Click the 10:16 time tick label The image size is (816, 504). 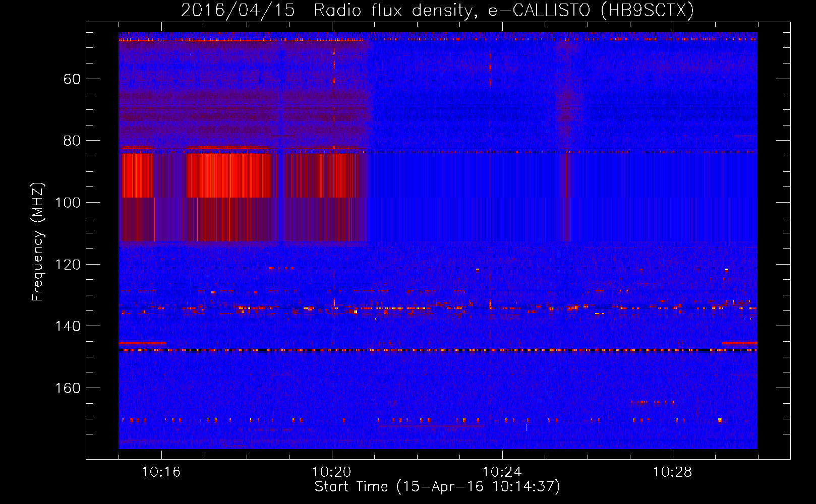(x=161, y=472)
